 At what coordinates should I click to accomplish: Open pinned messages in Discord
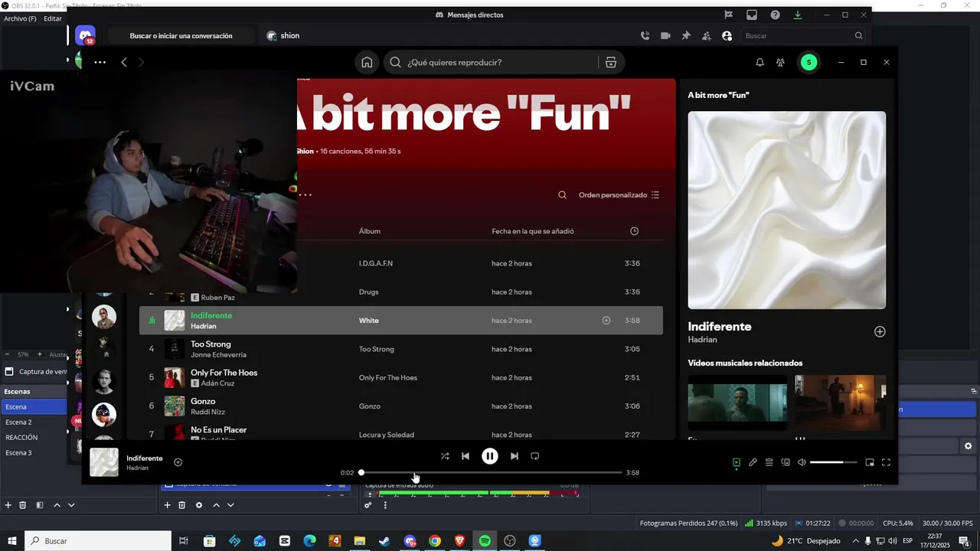[x=686, y=36]
